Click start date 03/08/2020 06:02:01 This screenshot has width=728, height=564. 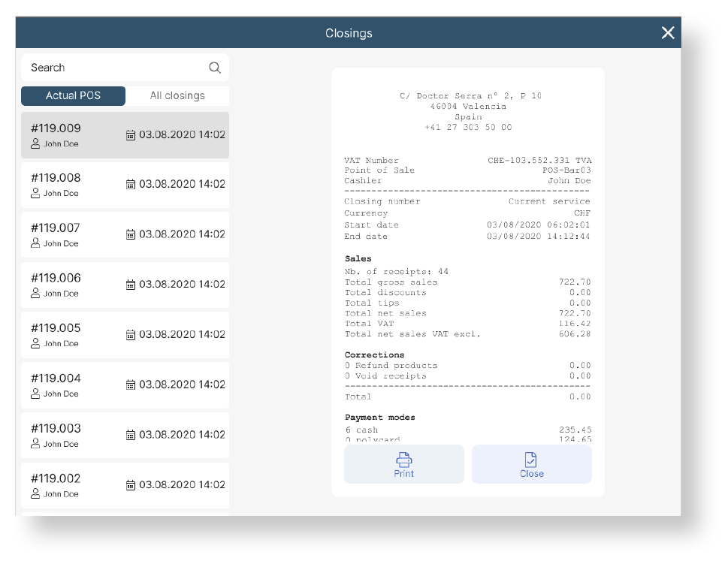coord(538,225)
